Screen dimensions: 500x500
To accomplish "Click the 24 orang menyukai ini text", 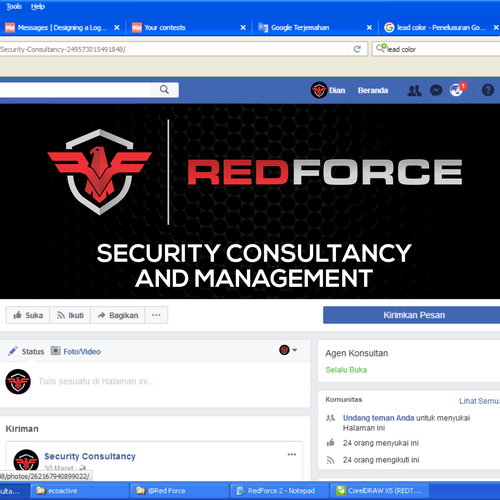I will click(x=381, y=443).
